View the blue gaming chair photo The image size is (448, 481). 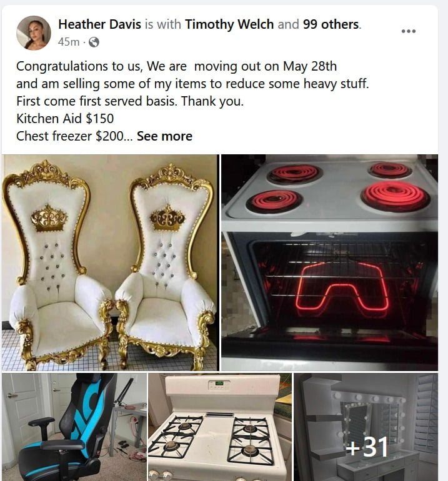click(x=74, y=427)
